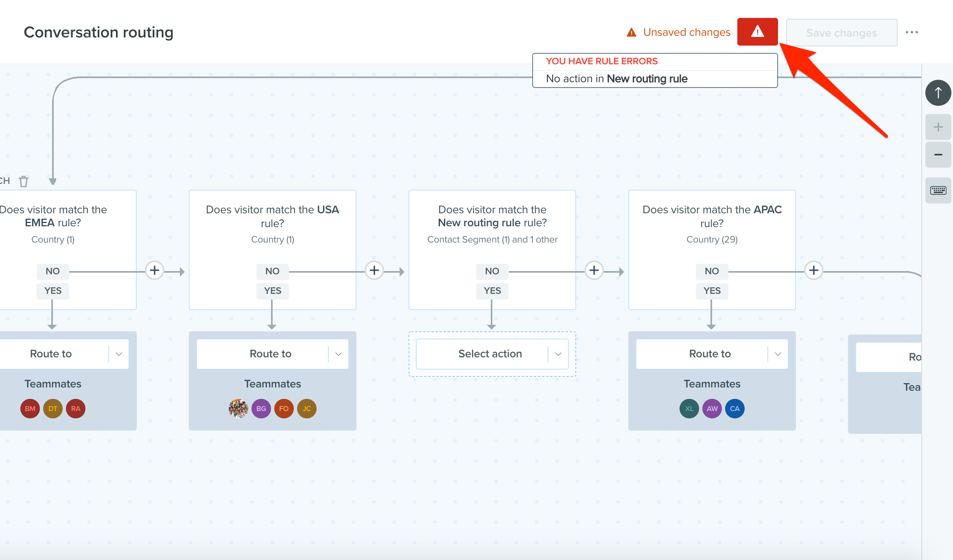Click the DT teammate avatar

pyautogui.click(x=53, y=409)
